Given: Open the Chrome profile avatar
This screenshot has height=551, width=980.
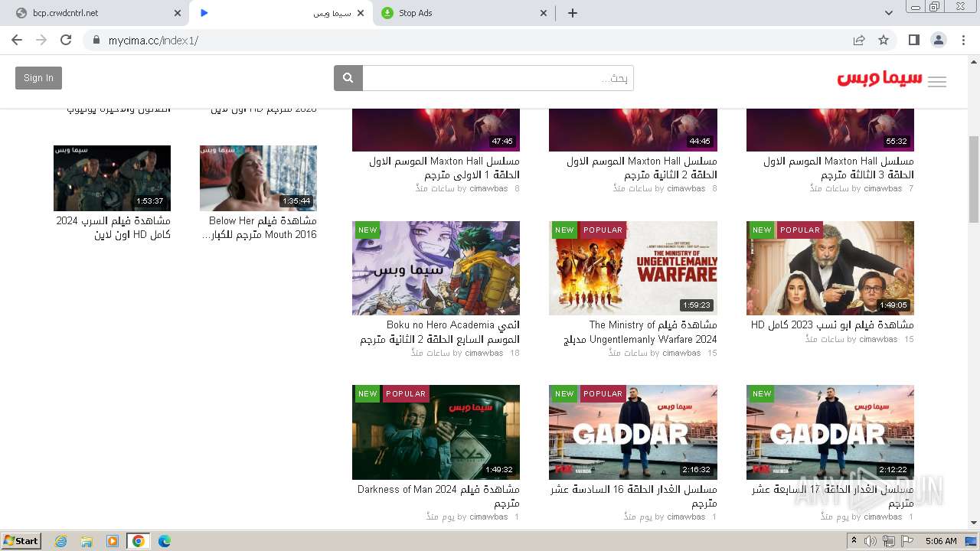Looking at the screenshot, I should (x=939, y=40).
